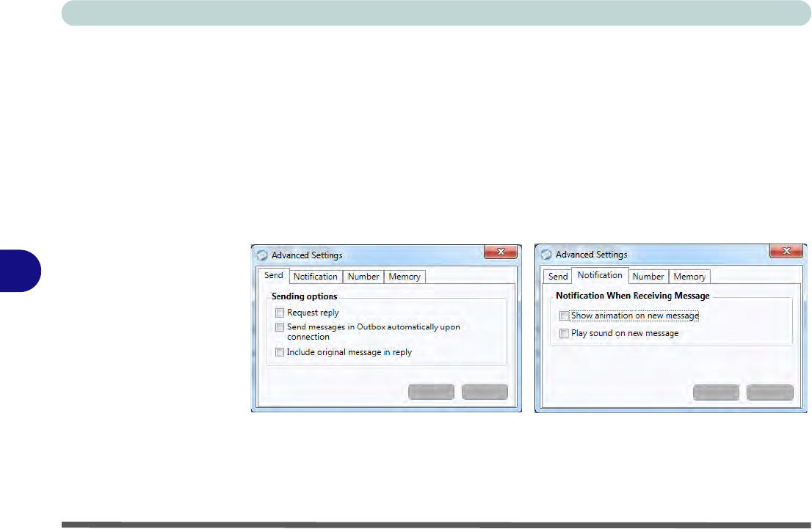Select the Send tab in the Sending options window
812x529 pixels.
coord(273,275)
